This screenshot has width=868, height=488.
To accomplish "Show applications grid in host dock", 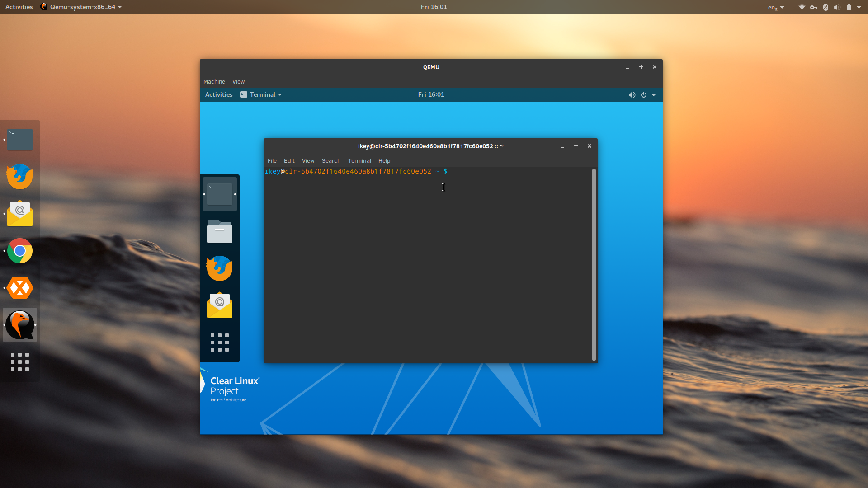I will pyautogui.click(x=20, y=362).
